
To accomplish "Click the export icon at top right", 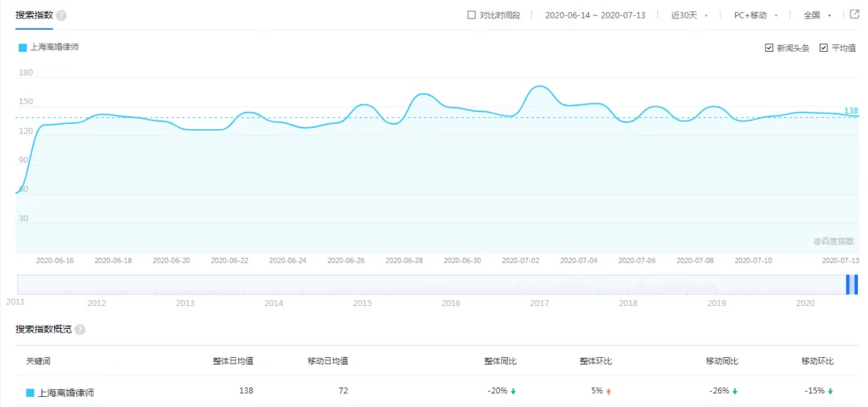I will click(854, 14).
